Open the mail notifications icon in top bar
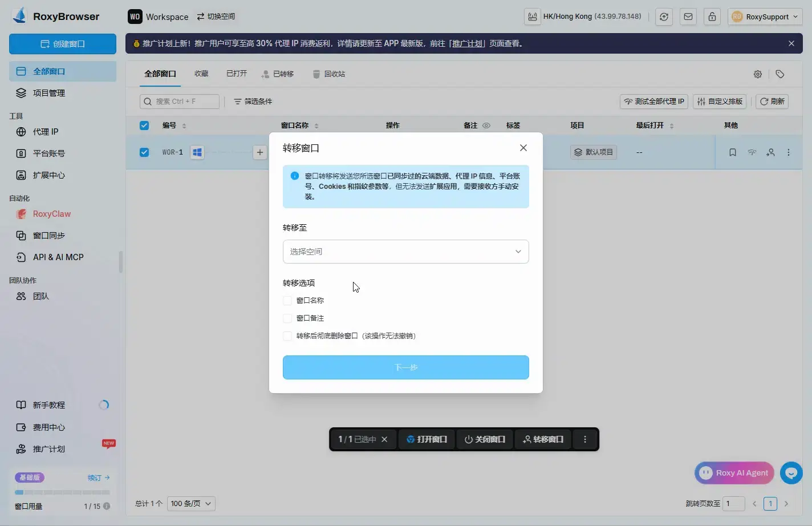The height and width of the screenshot is (526, 812). (x=688, y=17)
